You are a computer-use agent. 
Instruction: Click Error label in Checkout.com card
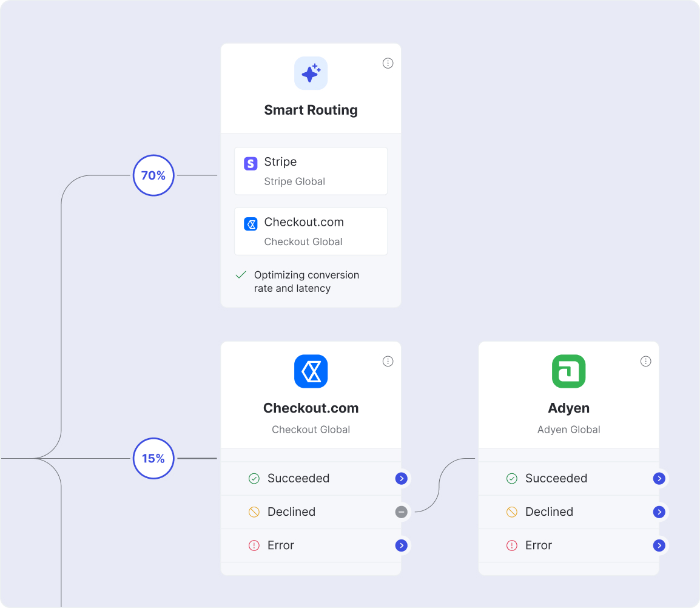pyautogui.click(x=280, y=546)
